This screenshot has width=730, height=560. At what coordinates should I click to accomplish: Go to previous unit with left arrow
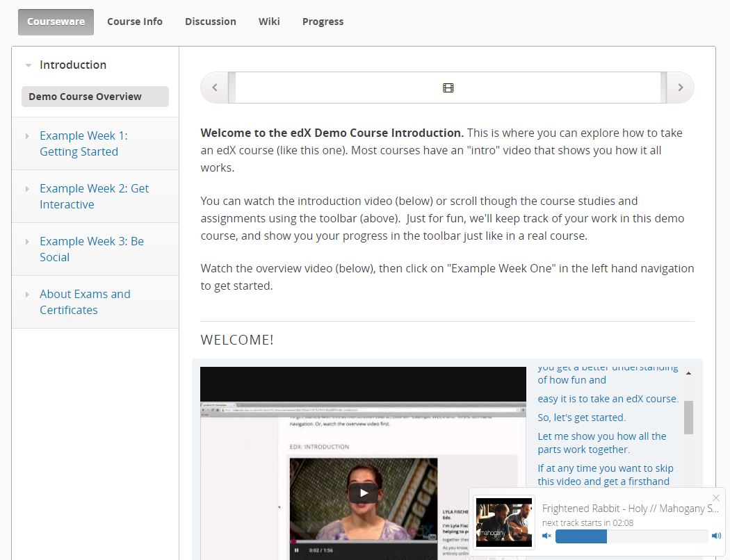tap(215, 88)
